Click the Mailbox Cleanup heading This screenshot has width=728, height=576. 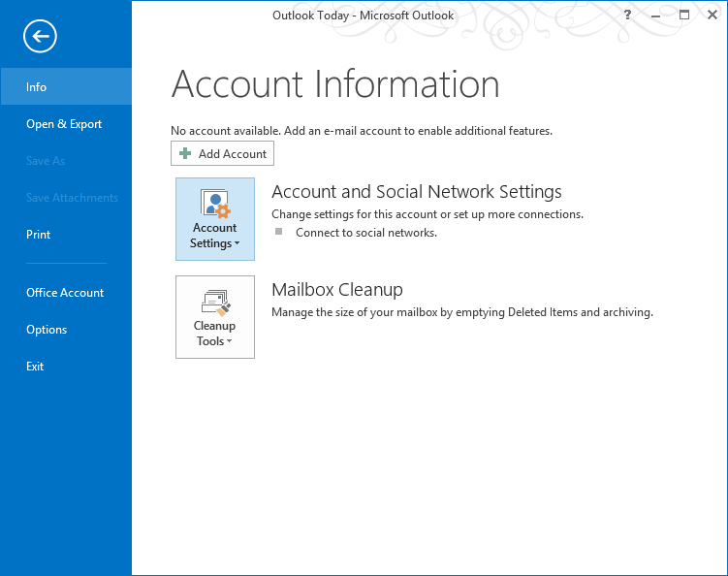click(x=336, y=290)
